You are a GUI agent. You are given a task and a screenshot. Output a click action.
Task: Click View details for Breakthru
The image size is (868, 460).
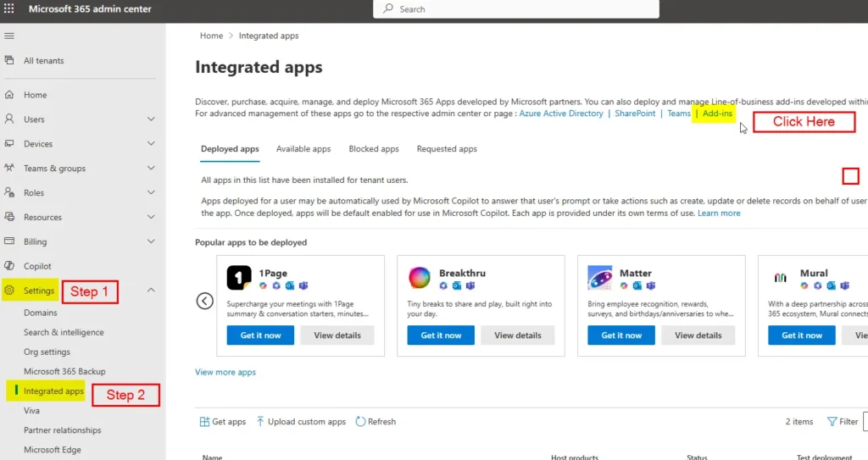pyautogui.click(x=518, y=335)
